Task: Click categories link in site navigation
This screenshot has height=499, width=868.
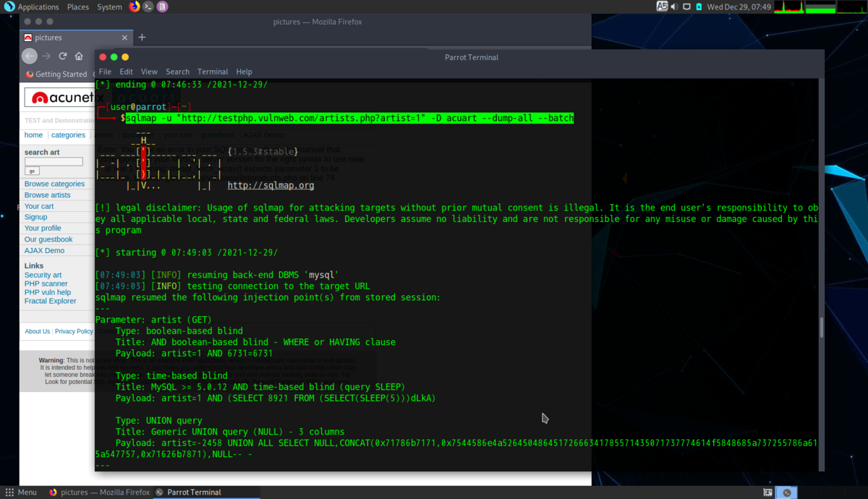Action: click(68, 135)
